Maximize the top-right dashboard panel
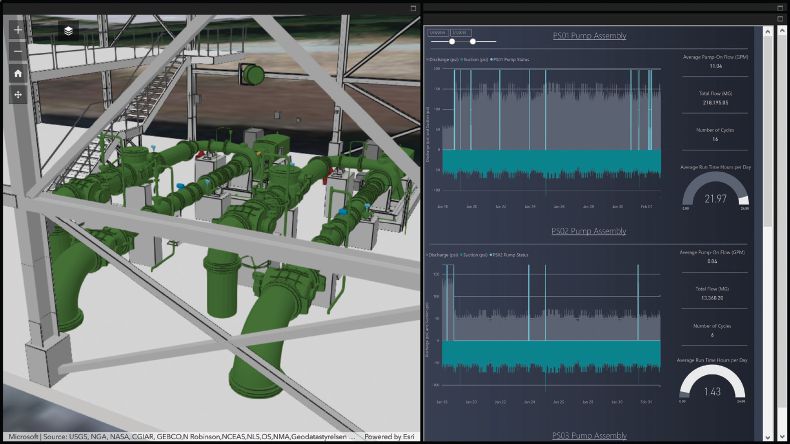 click(781, 8)
